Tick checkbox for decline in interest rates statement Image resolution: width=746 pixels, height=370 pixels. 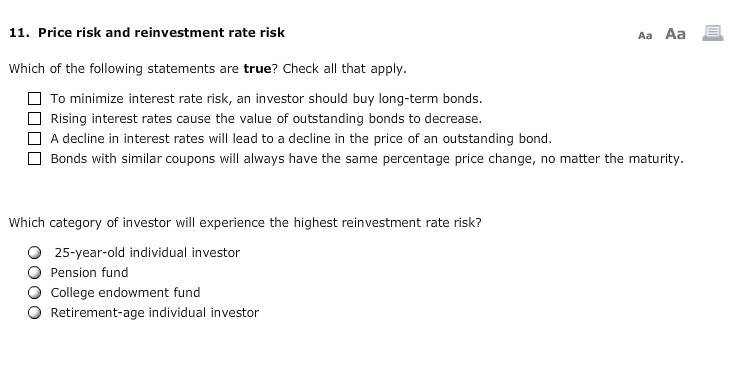34,138
